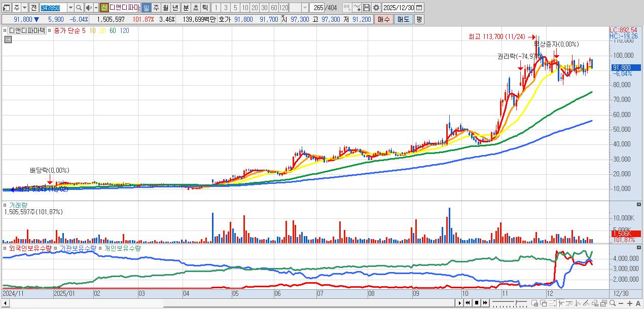This screenshot has width=644, height=309.
Task: Click the 기관보유수량 legend label
Action: (77, 248)
